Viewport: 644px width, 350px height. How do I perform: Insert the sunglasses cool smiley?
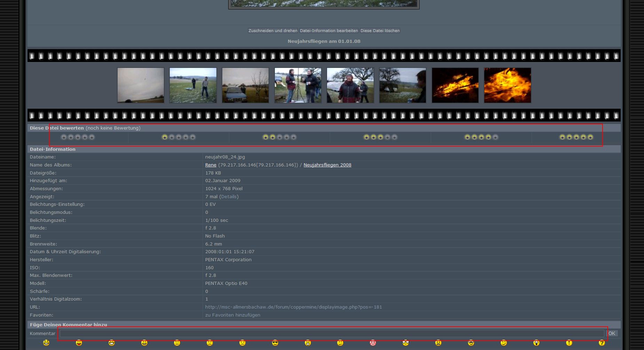coord(275,343)
